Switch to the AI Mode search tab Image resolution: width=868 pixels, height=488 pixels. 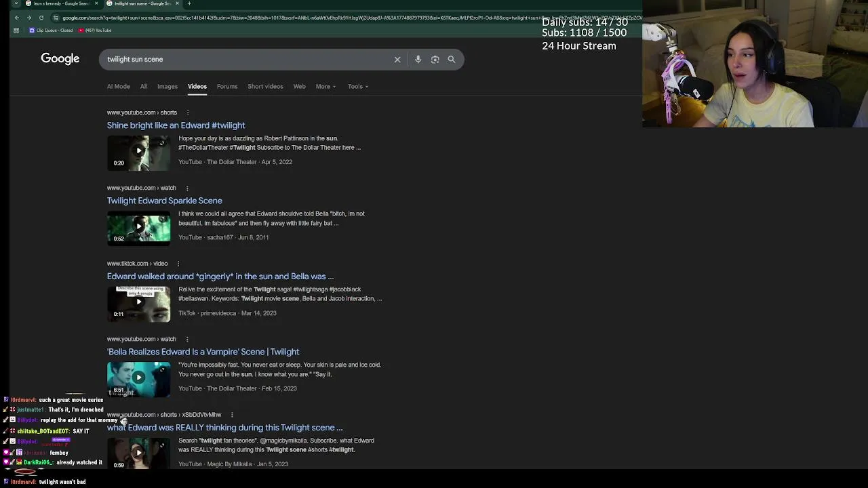[x=118, y=87]
